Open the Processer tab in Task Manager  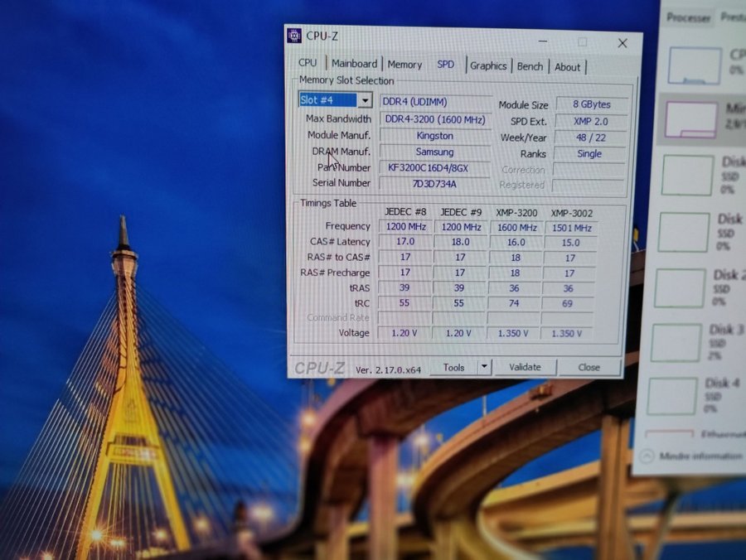(688, 17)
